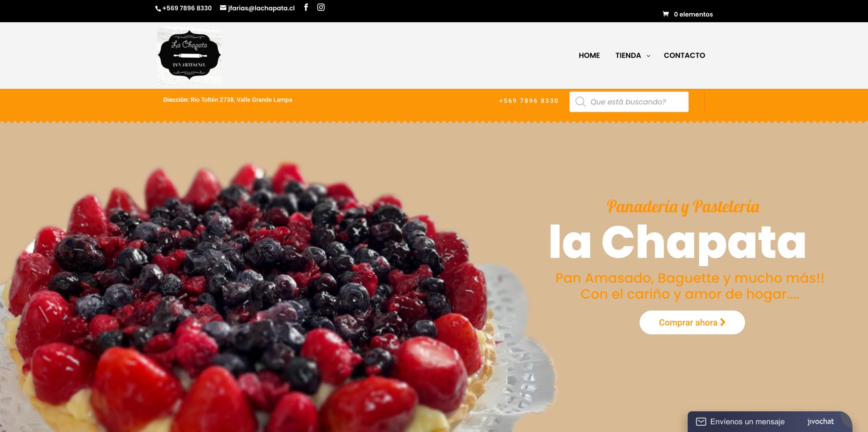Click the envelope icon beside email
The width and height of the screenshot is (868, 432).
(223, 8)
